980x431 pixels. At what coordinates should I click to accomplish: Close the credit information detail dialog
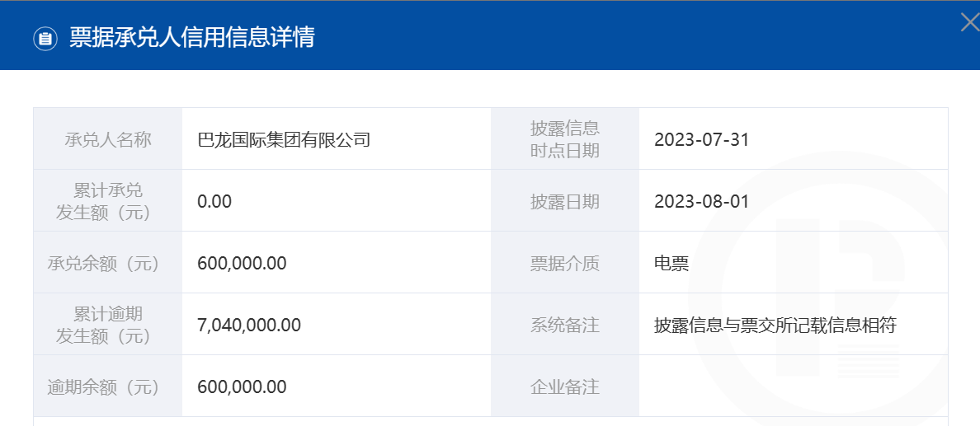point(971,22)
